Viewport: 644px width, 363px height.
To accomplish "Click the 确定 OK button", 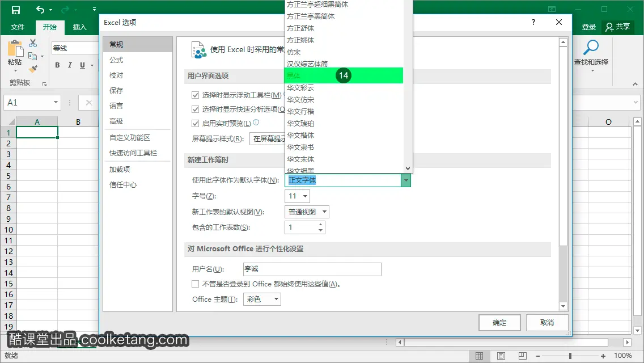I will [499, 323].
